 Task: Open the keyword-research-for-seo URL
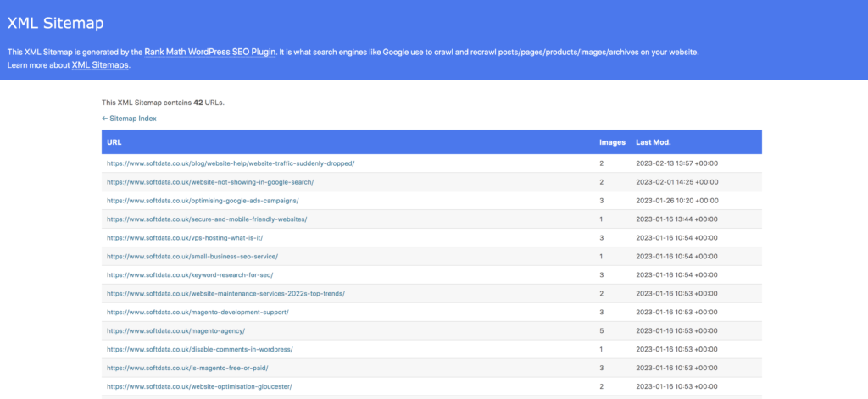(190, 274)
